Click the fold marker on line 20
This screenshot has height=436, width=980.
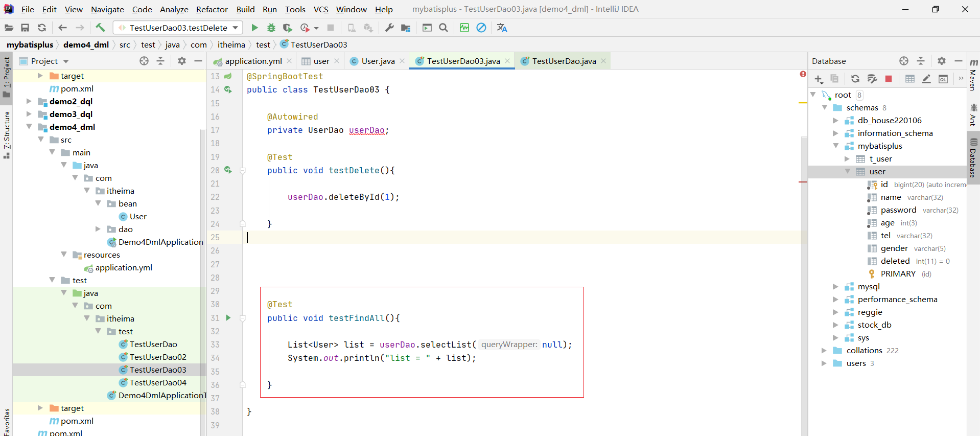tap(243, 171)
